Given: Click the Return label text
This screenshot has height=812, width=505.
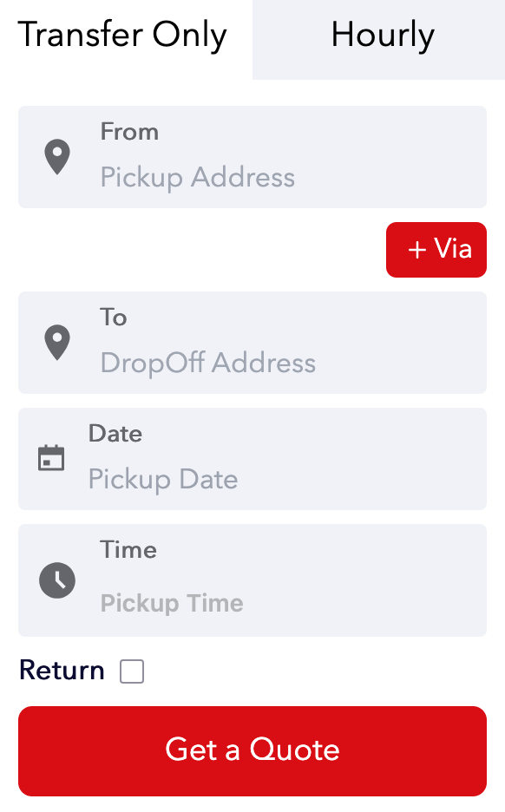Looking at the screenshot, I should tap(62, 670).
